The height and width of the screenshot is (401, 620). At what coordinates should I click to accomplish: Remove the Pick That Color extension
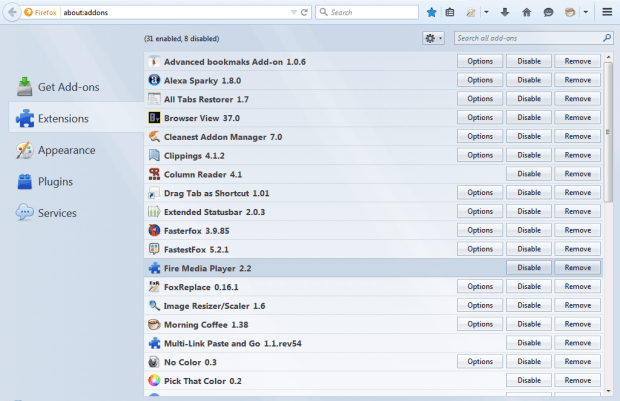coord(577,380)
